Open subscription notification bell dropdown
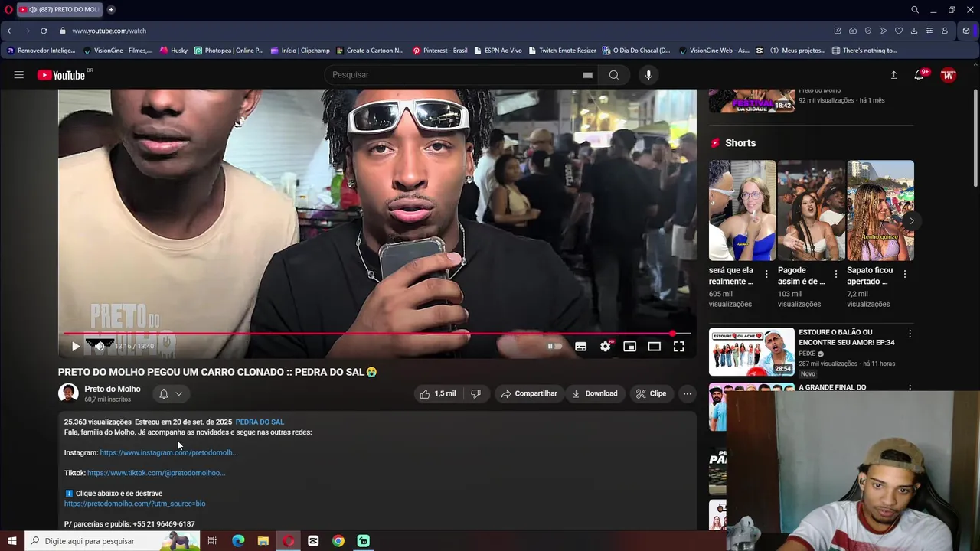The height and width of the screenshot is (551, 980). [171, 393]
